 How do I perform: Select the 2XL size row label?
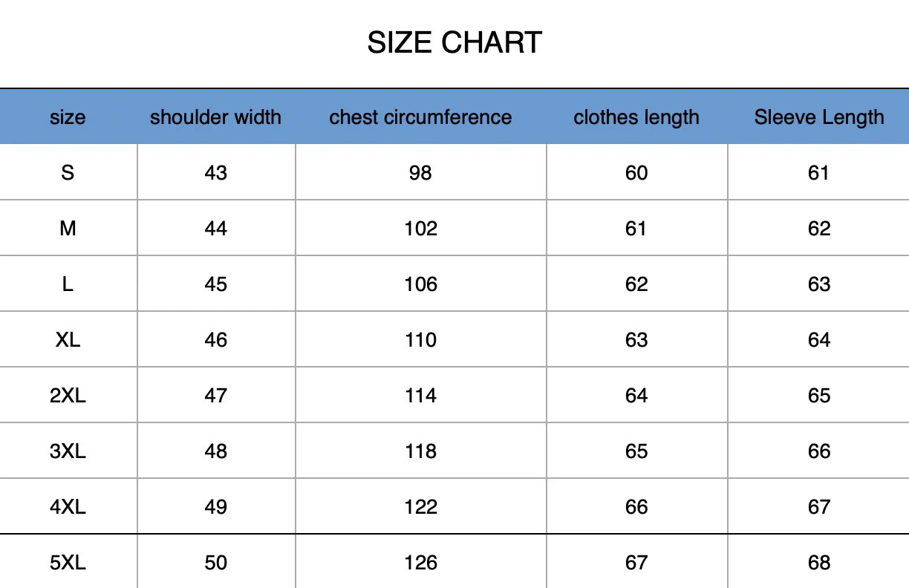coord(68,396)
